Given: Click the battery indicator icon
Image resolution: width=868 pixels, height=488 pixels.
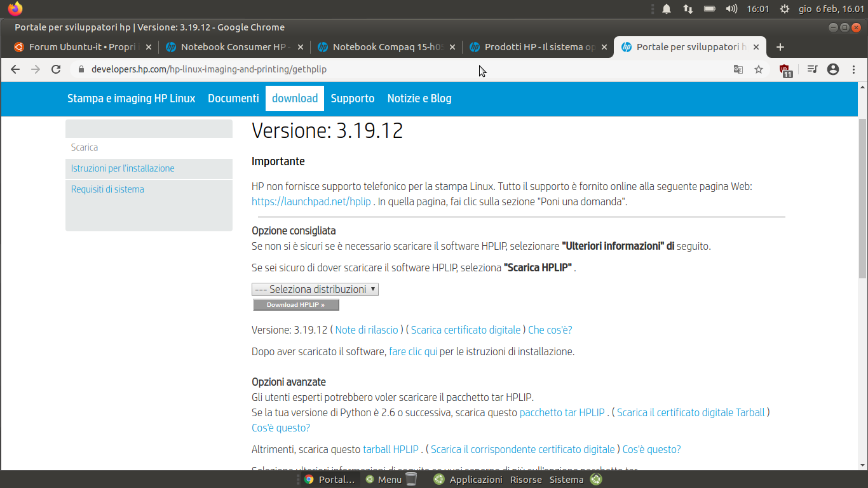Looking at the screenshot, I should point(710,9).
